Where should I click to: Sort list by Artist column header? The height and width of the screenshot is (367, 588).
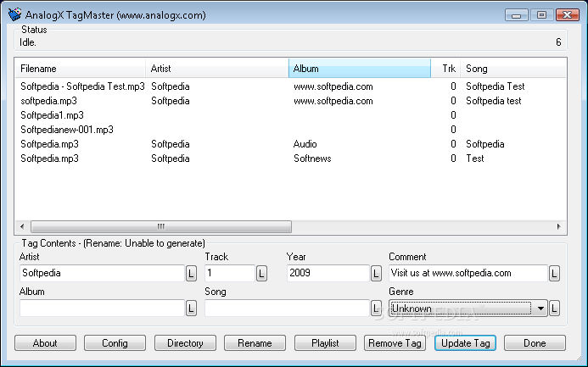(x=216, y=68)
